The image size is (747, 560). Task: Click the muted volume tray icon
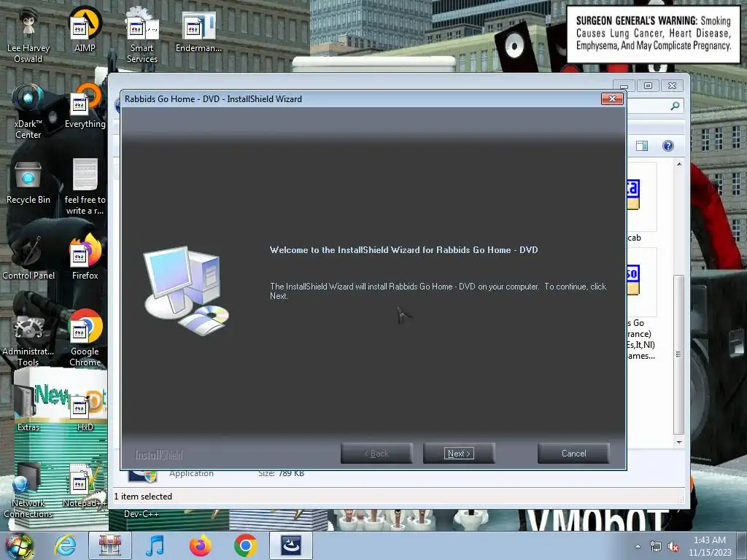coord(673,547)
